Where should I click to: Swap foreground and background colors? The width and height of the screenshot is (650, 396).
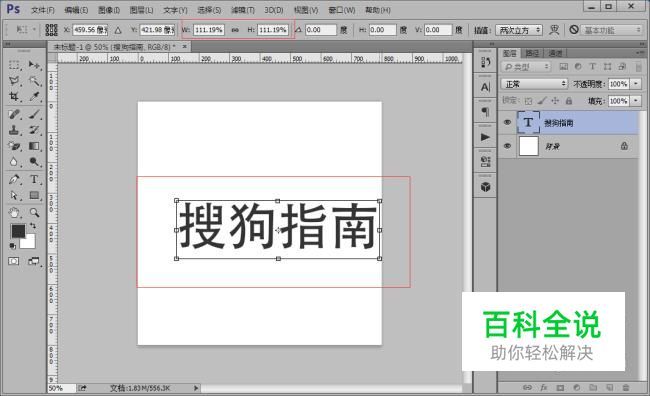[33, 226]
